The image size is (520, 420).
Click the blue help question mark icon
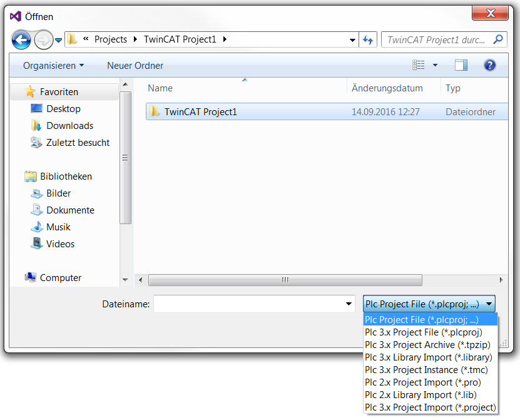coord(489,65)
